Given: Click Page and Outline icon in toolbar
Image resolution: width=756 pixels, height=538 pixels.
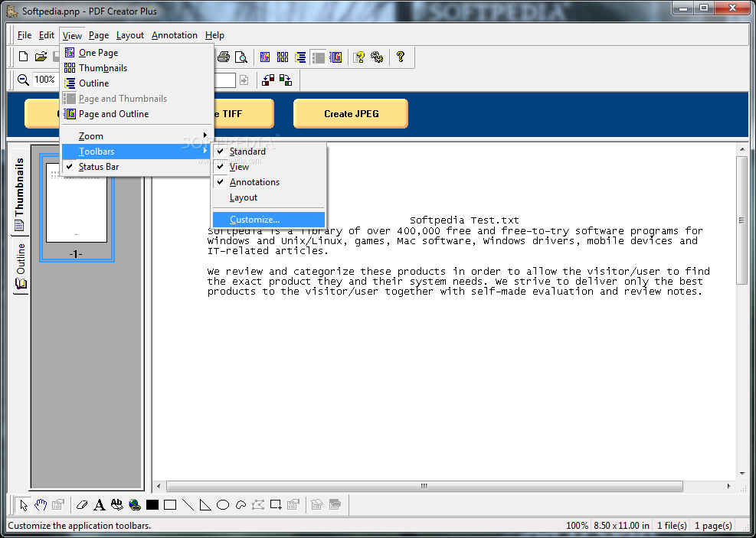Looking at the screenshot, I should coord(336,57).
